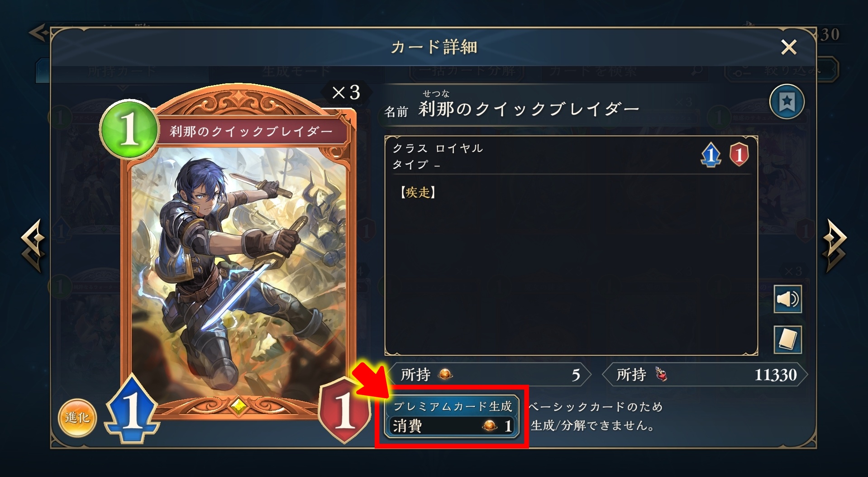Click the red defense stat in info panel

[739, 155]
